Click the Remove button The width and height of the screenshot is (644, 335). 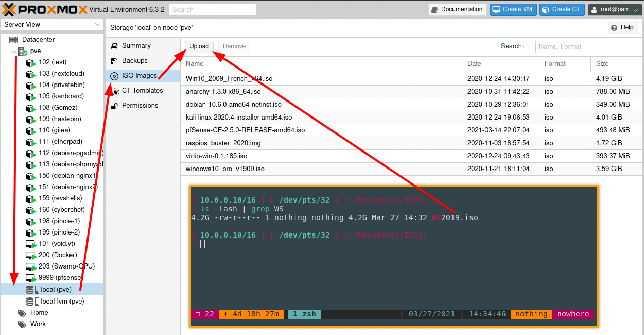coord(234,46)
